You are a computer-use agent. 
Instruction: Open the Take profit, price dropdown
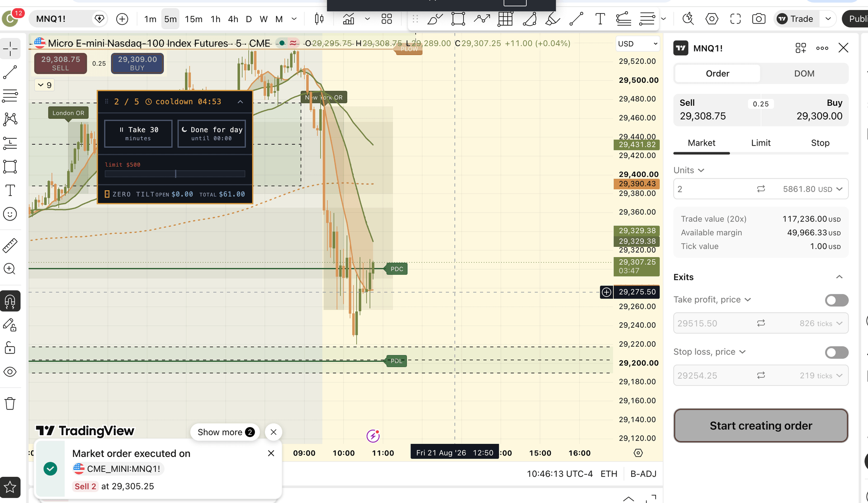coord(712,300)
